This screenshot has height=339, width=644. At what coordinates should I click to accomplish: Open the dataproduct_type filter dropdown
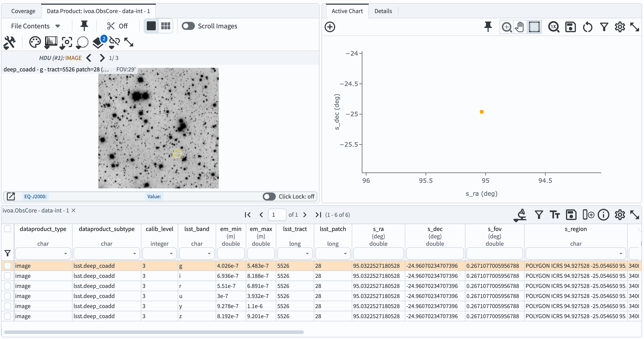tap(65, 253)
